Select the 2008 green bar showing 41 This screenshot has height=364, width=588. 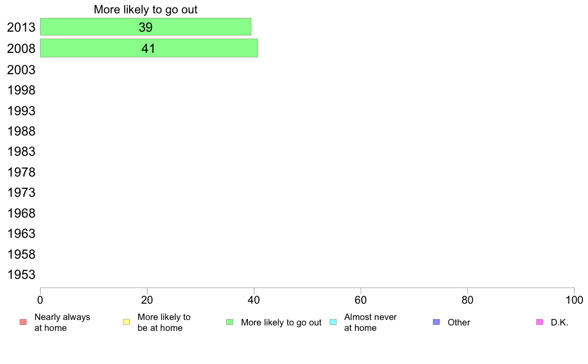[149, 48]
